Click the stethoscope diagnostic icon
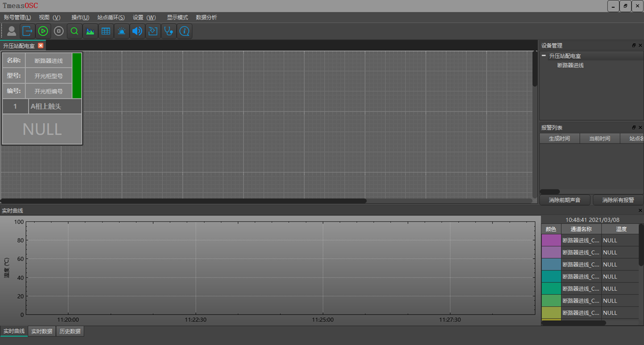Image resolution: width=644 pixels, height=345 pixels. coord(168,31)
